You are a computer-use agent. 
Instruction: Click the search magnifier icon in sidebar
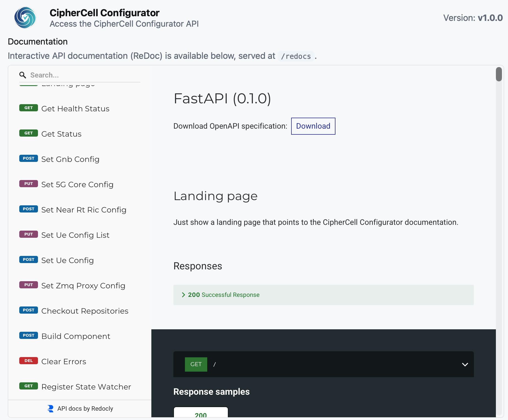pos(23,75)
